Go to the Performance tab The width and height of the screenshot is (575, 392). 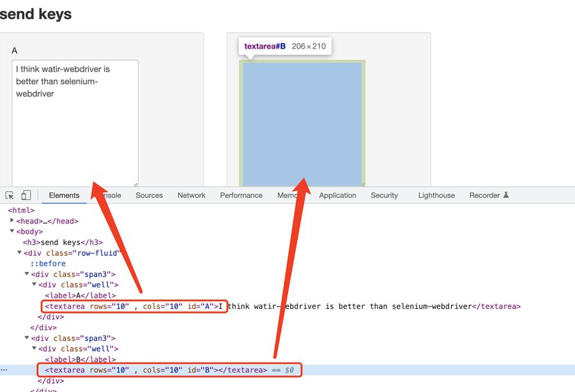(241, 195)
